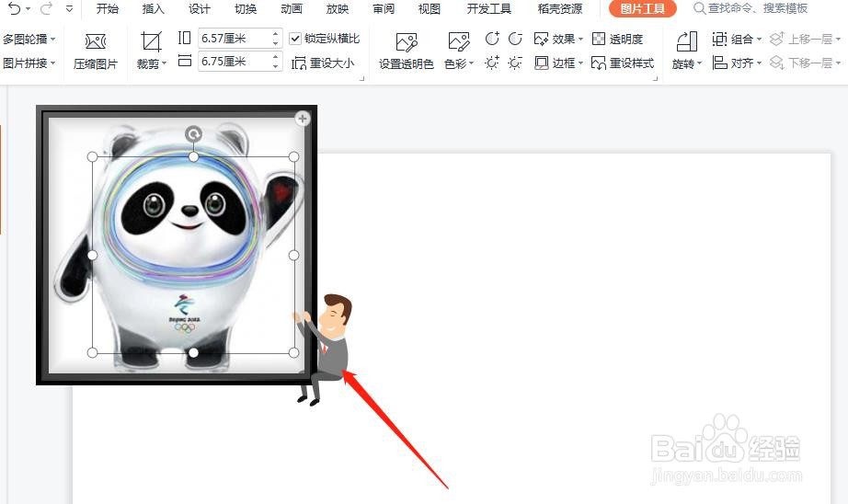Viewport: 848px width, 504px height.
Task: Click the picture rotation handle
Action: pyautogui.click(x=193, y=133)
